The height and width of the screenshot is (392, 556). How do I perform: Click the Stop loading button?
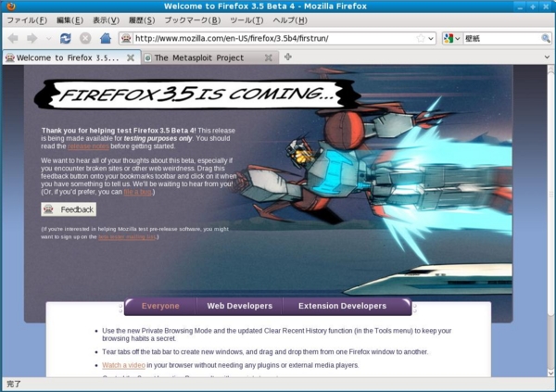coord(85,38)
